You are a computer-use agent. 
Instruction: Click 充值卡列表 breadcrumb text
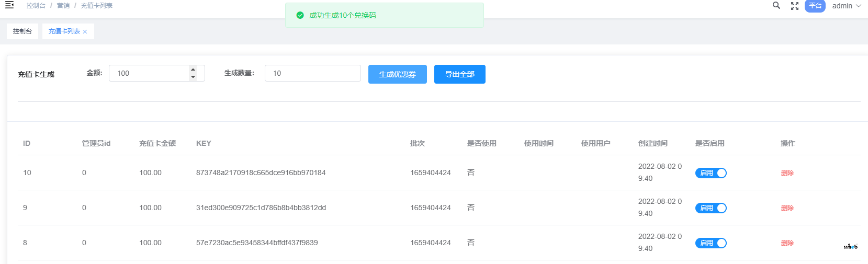(x=97, y=5)
